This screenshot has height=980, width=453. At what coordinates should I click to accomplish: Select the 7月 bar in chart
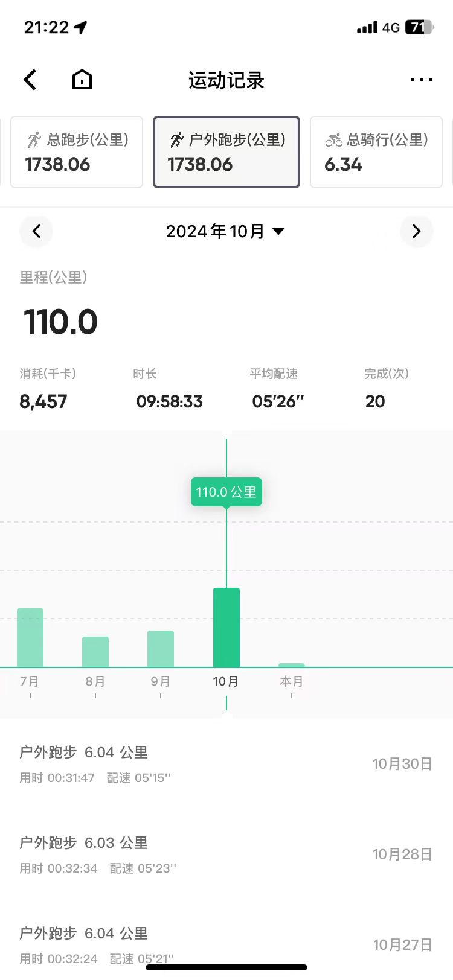click(x=30, y=638)
